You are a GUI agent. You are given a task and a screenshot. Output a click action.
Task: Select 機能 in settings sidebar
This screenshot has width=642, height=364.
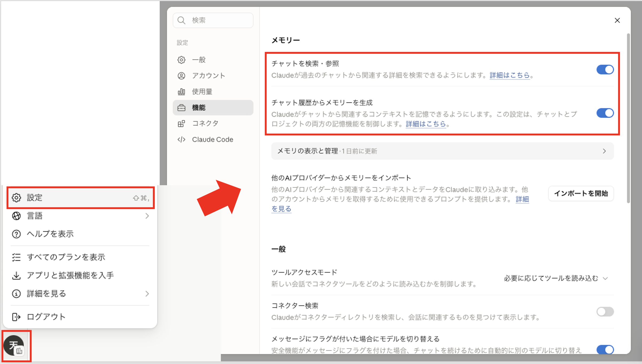(x=213, y=108)
